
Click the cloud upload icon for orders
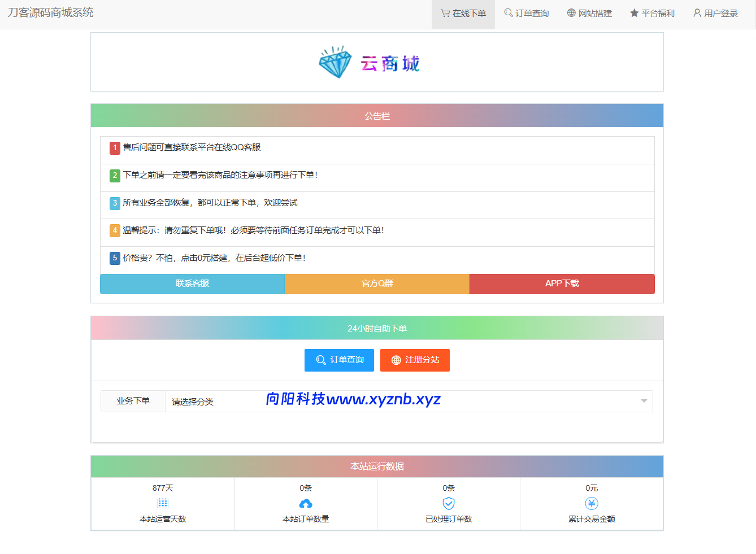[x=306, y=503]
